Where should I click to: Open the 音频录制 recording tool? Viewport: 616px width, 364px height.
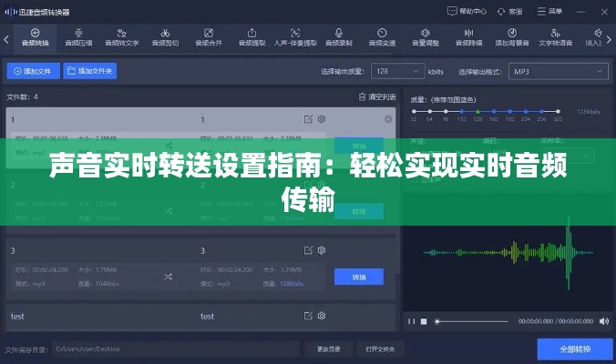tap(339, 36)
